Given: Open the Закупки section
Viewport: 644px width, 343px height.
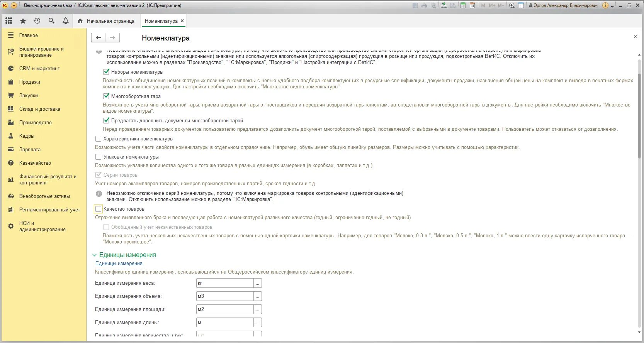Looking at the screenshot, I should (29, 95).
